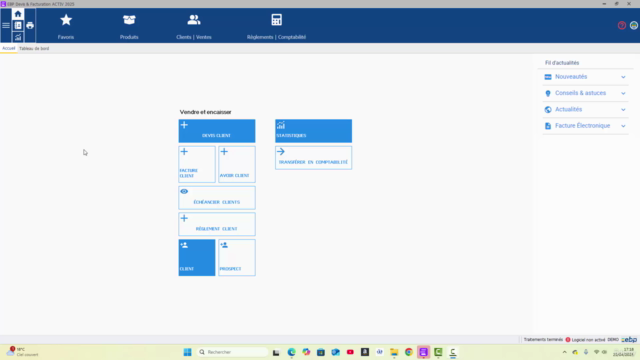The width and height of the screenshot is (640, 360).
Task: Open the chart icon in the sidebar
Action: (18, 37)
